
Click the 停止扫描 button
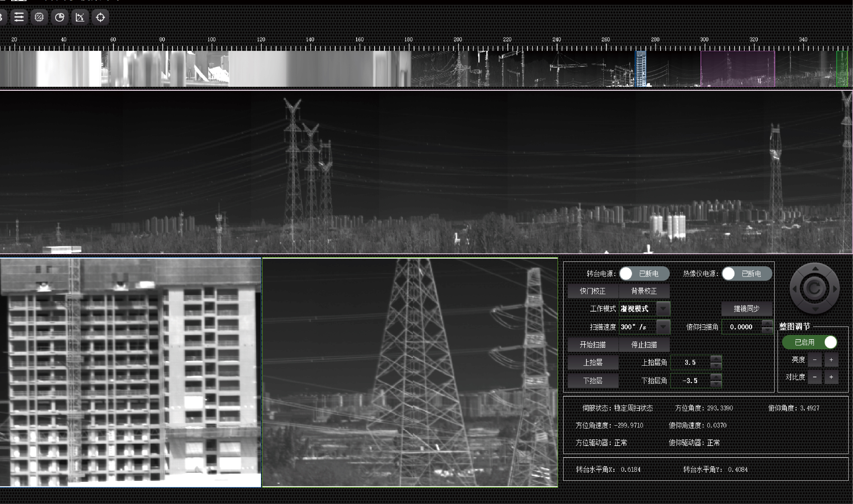[644, 344]
